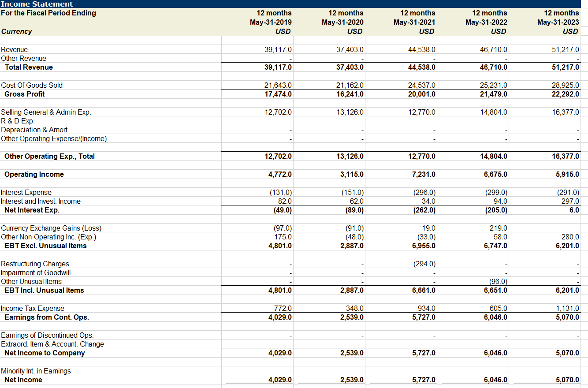
Task: Select Total Revenue value 51,217.0 for 2023
Action: (566, 67)
